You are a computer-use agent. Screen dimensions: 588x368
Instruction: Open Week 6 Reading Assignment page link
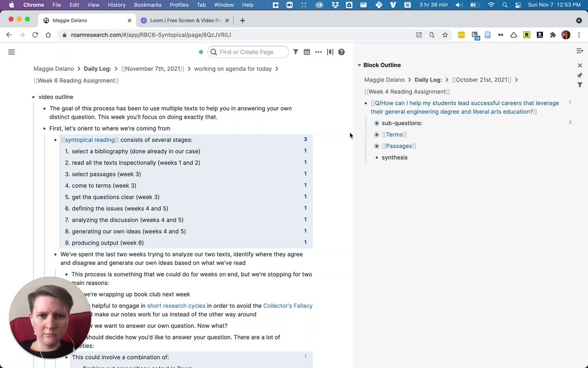[76, 80]
